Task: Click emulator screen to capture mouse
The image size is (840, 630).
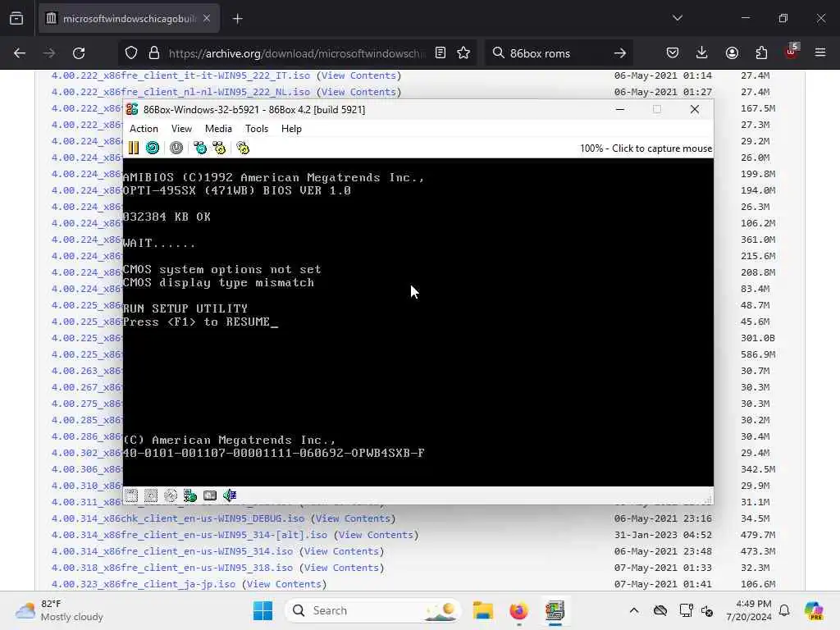Action: click(x=418, y=322)
